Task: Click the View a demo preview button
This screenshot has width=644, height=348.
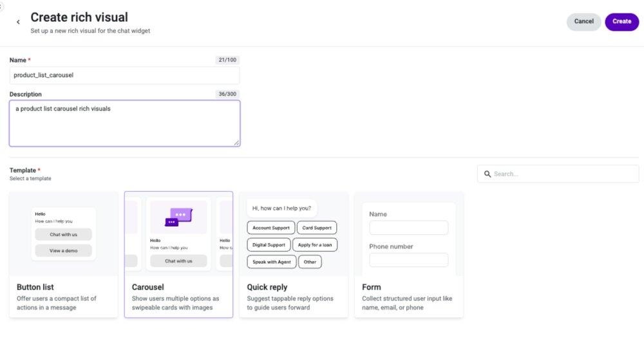Action: 63,250
